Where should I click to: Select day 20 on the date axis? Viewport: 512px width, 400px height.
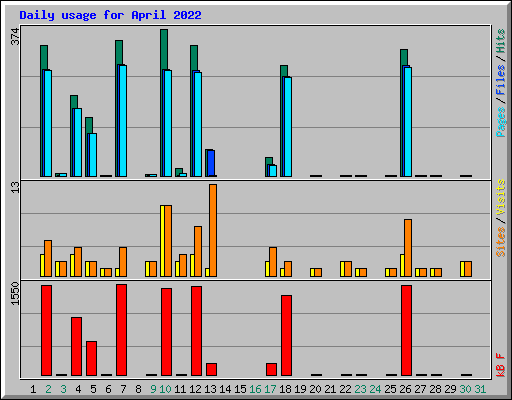315,389
